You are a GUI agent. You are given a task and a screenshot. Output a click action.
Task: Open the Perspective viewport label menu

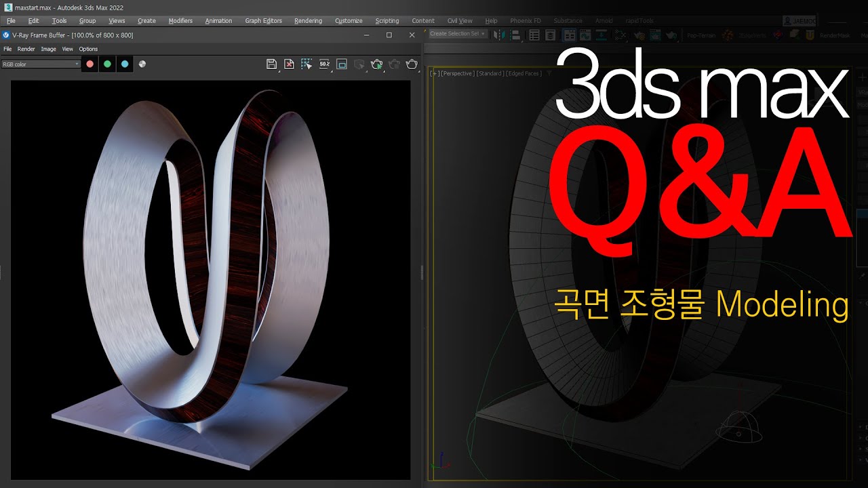[458, 73]
